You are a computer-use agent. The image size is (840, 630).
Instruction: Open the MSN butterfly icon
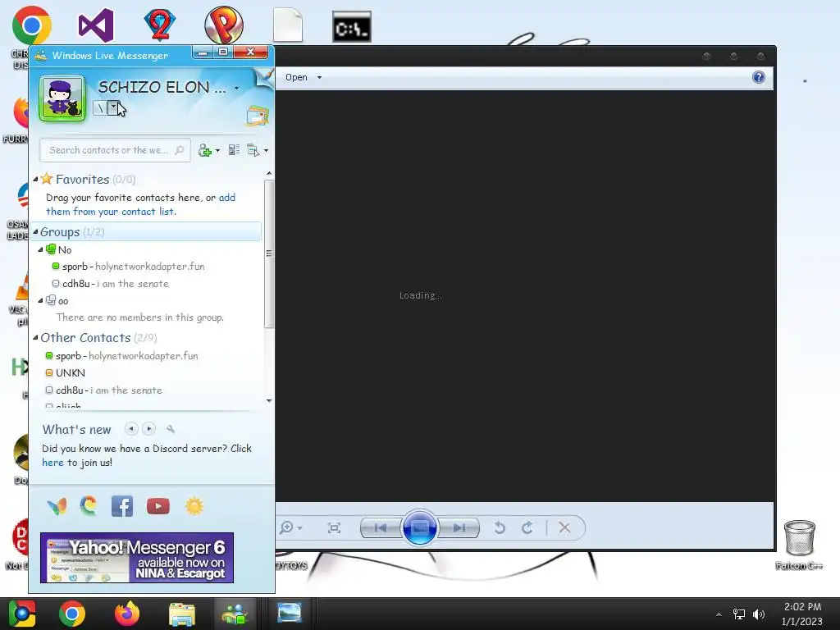pos(57,506)
